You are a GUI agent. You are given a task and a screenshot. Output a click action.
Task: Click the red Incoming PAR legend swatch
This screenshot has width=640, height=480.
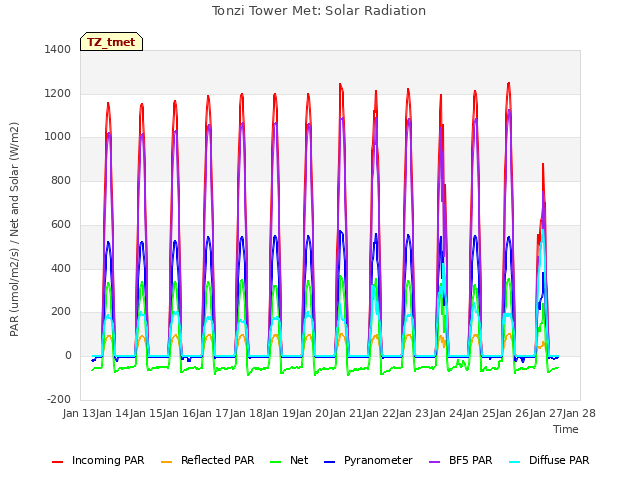pos(58,462)
